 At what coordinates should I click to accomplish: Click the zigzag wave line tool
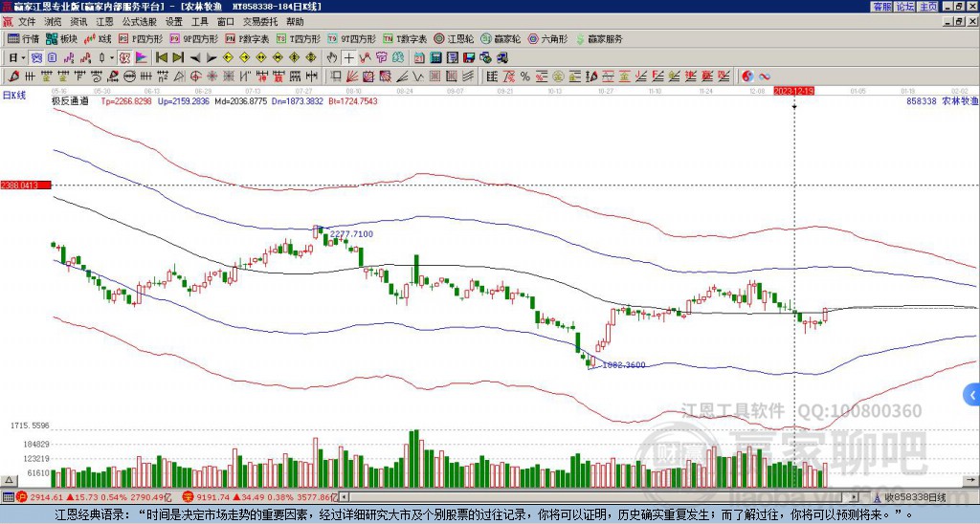click(417, 76)
